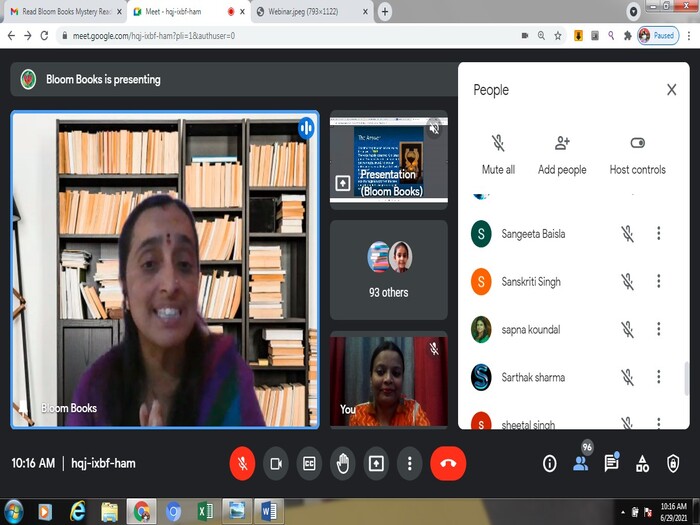
Task: Switch to Read Bloom Books Mystery Gmail tab
Action: pyautogui.click(x=66, y=12)
